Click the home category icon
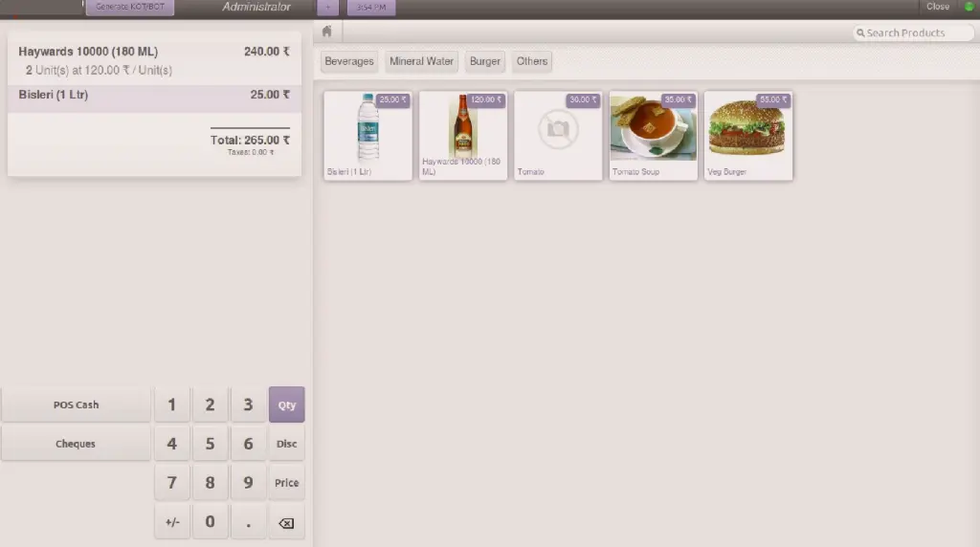The width and height of the screenshot is (980, 547). 327,32
